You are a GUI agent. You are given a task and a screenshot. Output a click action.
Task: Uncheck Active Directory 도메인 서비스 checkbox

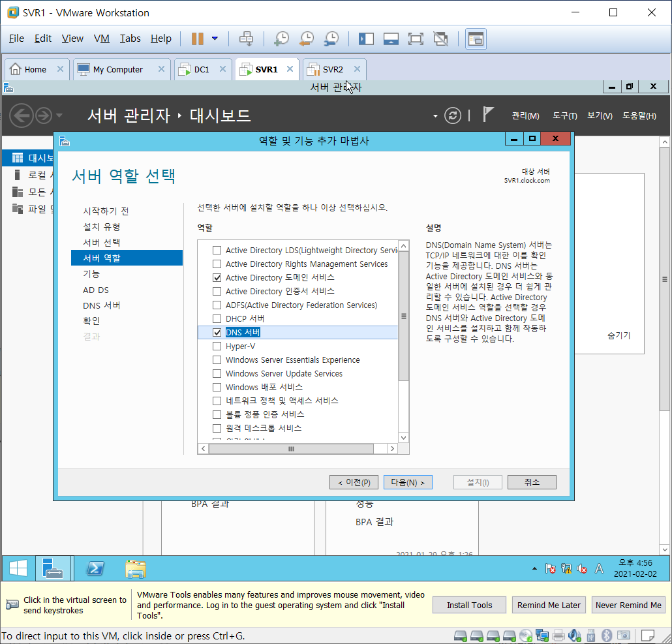(x=217, y=278)
